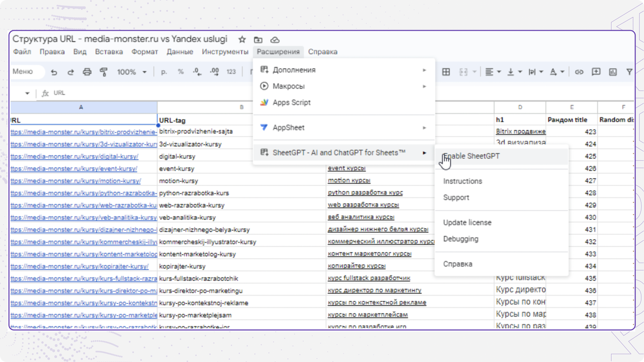Screen dimensions: 644x362
Task: Click the fx function icon in formula bar
Action: coord(46,93)
